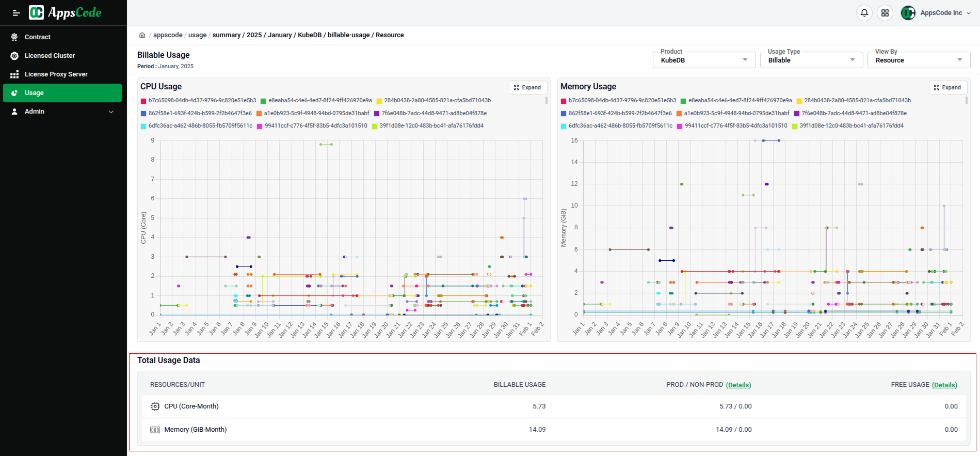Open the Product dropdown
980x456 pixels.
(x=704, y=60)
